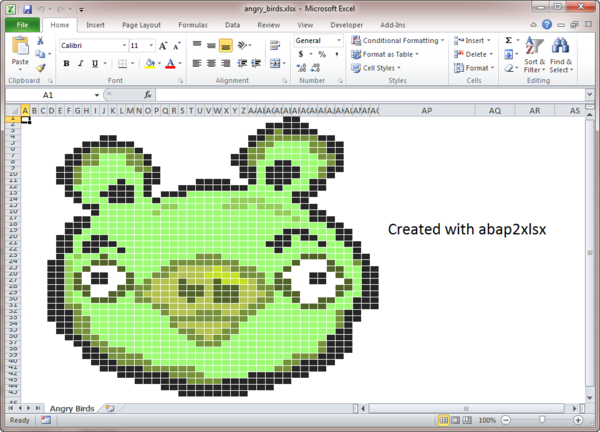Click the Orientation text angle icon
The image size is (600, 432).
pyautogui.click(x=242, y=46)
